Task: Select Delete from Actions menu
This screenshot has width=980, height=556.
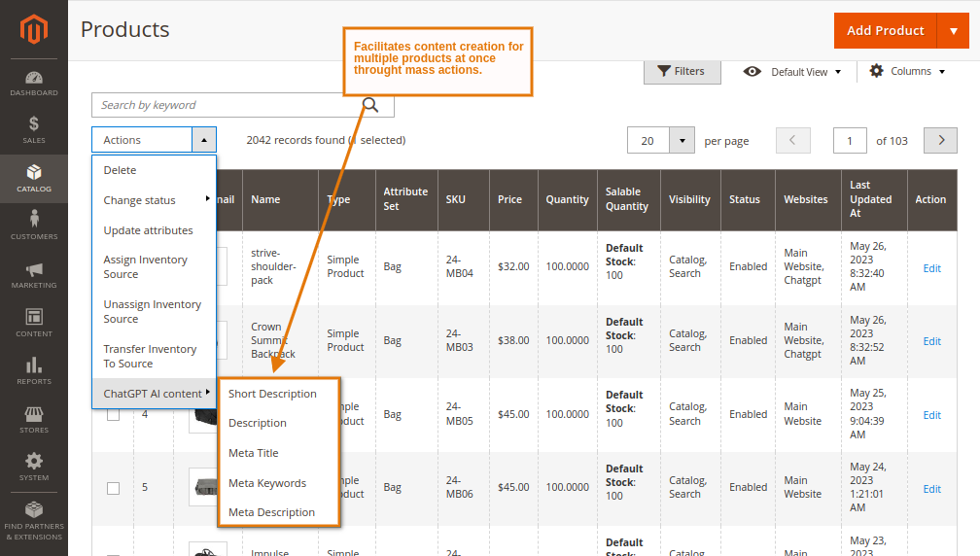Action: pyautogui.click(x=154, y=170)
